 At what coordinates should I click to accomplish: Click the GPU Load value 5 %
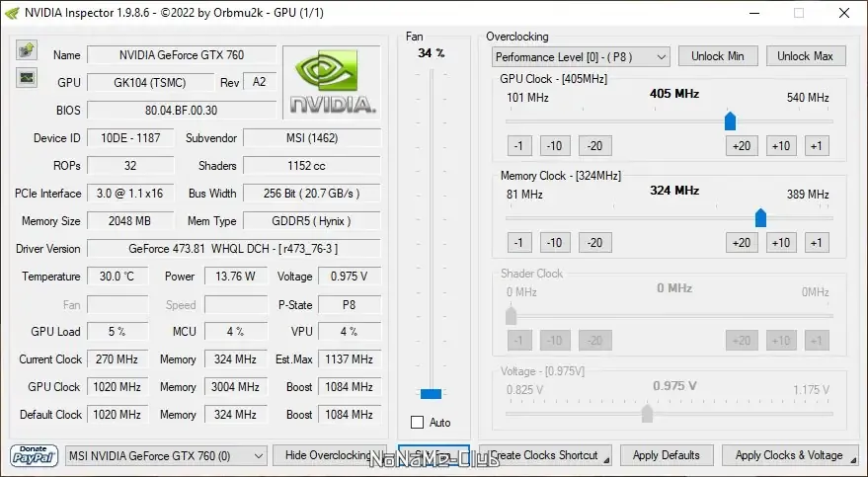click(x=118, y=332)
